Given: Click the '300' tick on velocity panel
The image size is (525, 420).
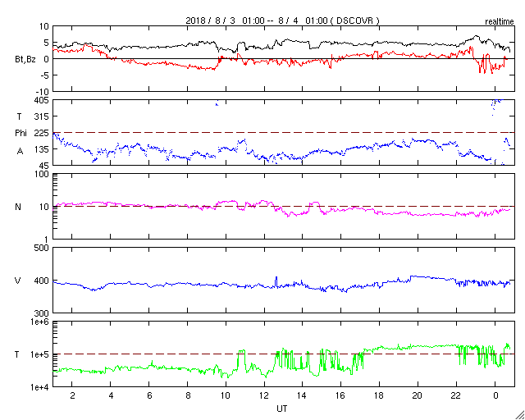Looking at the screenshot, I should (x=42, y=313).
